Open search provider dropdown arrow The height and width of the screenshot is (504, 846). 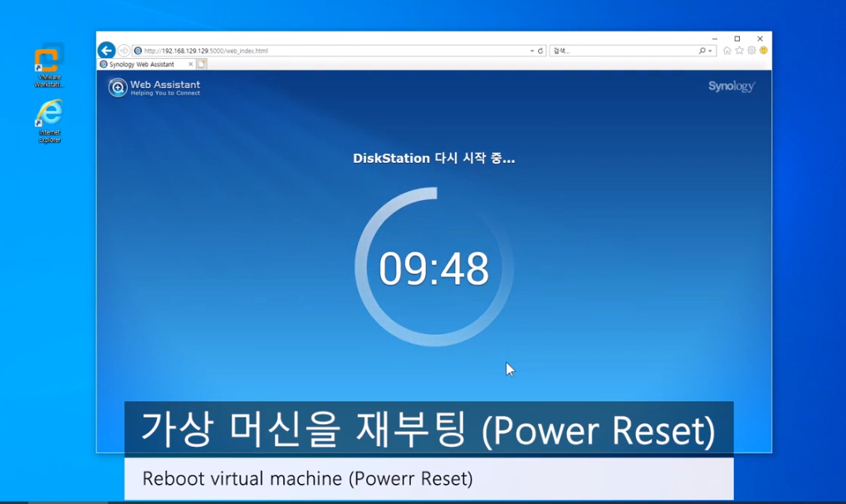(710, 51)
